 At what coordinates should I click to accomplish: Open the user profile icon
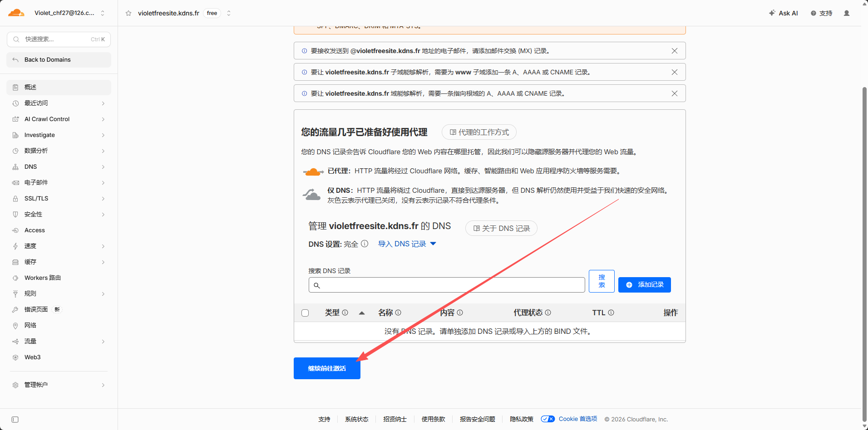(x=847, y=13)
